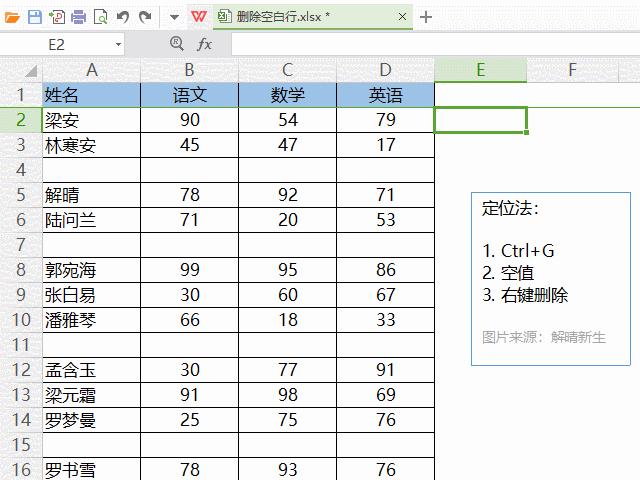Image resolution: width=640 pixels, height=480 pixels.
Task: Click the formula bar input field
Action: click(430, 44)
